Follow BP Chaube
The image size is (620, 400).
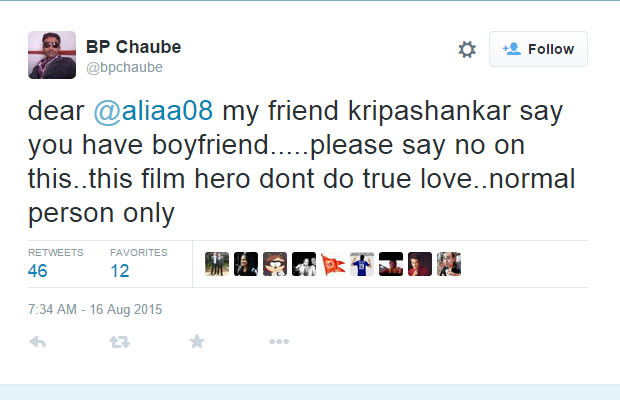click(538, 49)
